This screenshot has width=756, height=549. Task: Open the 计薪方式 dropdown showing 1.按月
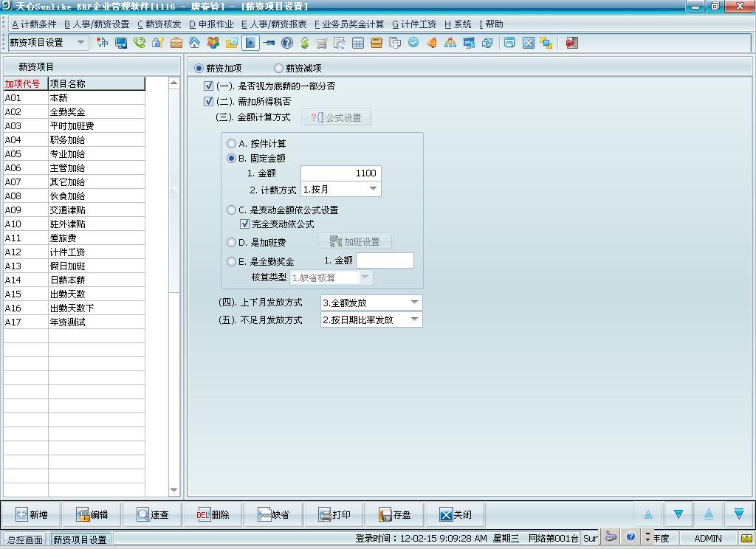tap(373, 190)
